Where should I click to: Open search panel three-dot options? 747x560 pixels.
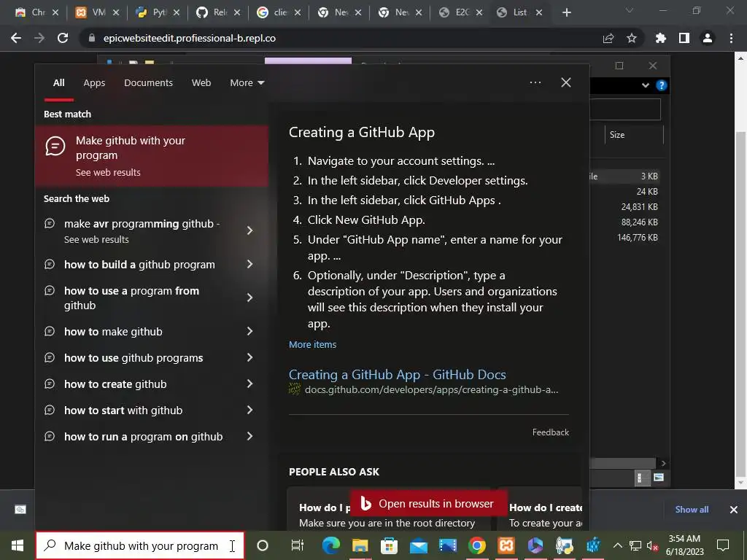[535, 82]
